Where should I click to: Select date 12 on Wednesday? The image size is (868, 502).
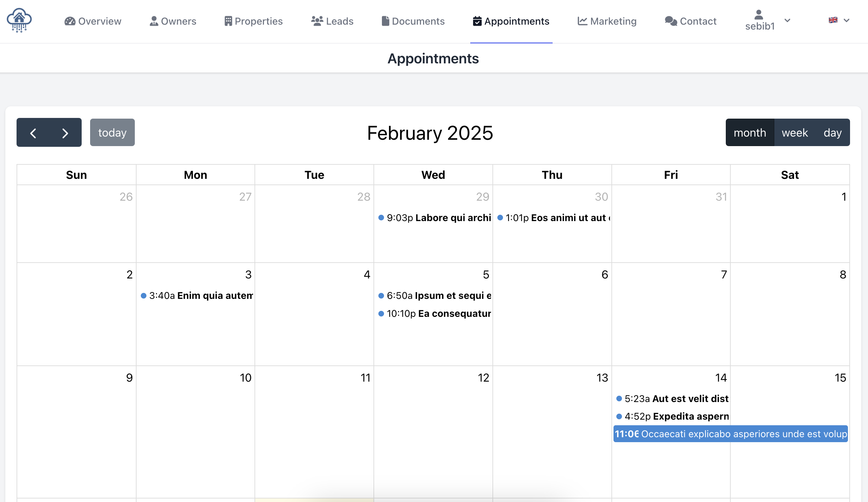click(483, 378)
